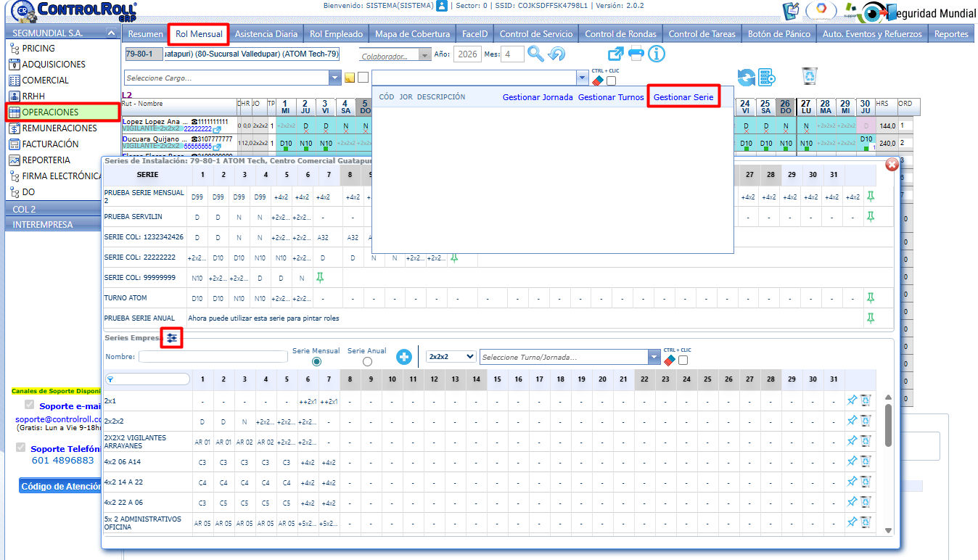Viewport: 978px width, 560px height.
Task: Pin the 2x2x2 series row
Action: (x=852, y=421)
